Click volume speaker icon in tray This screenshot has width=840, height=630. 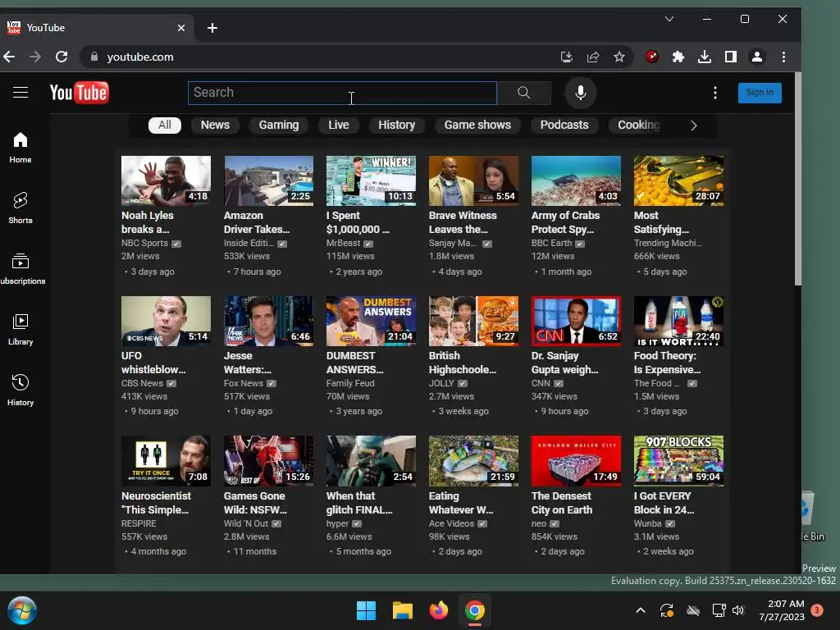[x=738, y=610]
